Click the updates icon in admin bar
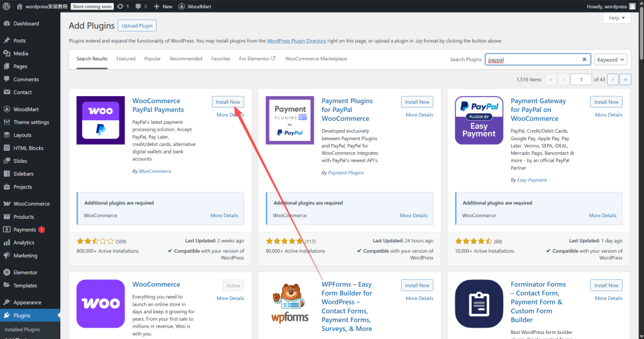The height and width of the screenshot is (339, 644). (x=120, y=6)
